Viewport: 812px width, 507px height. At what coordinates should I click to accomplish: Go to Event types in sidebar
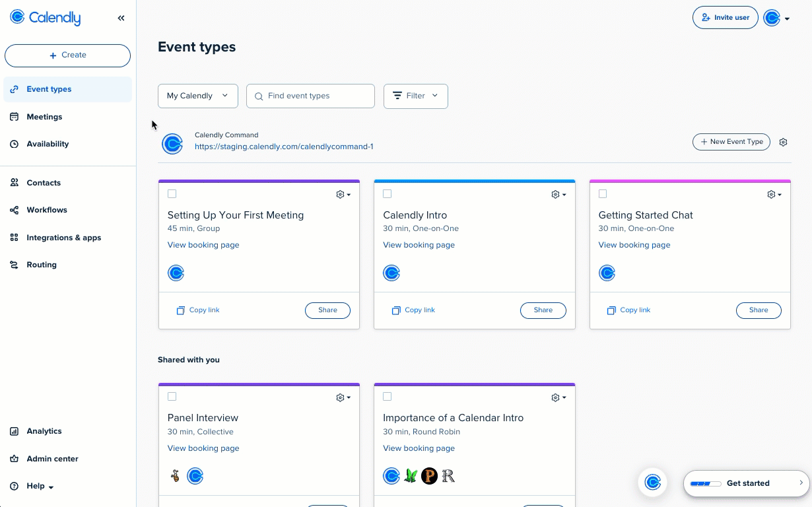tap(67, 89)
